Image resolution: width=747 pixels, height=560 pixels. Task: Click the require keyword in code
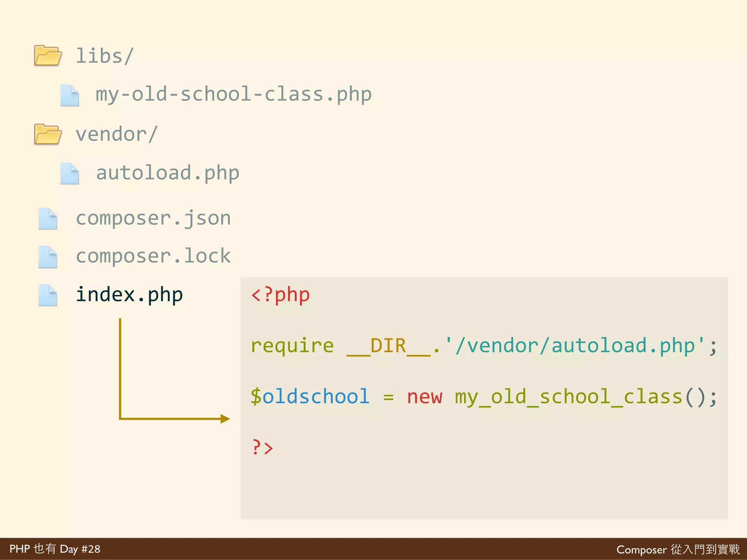tap(292, 346)
